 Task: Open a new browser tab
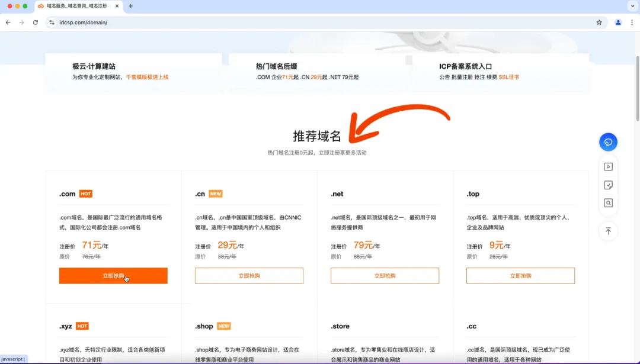[x=130, y=6]
